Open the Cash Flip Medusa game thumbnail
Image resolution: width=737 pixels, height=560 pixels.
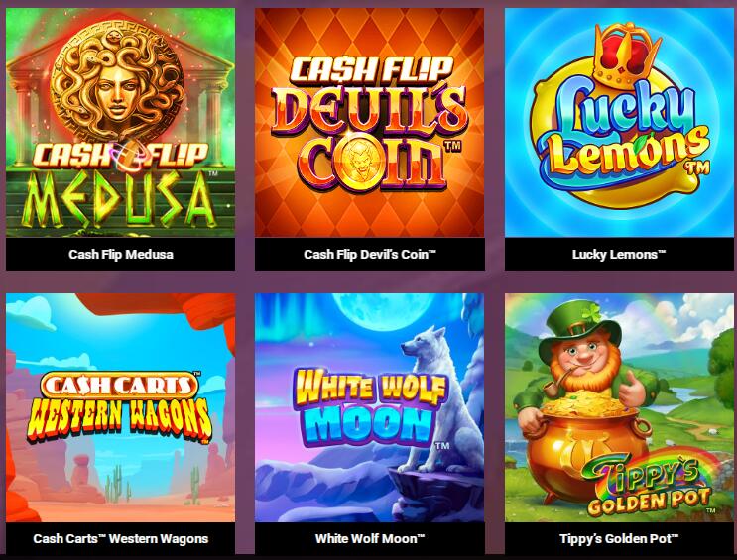coord(120,122)
